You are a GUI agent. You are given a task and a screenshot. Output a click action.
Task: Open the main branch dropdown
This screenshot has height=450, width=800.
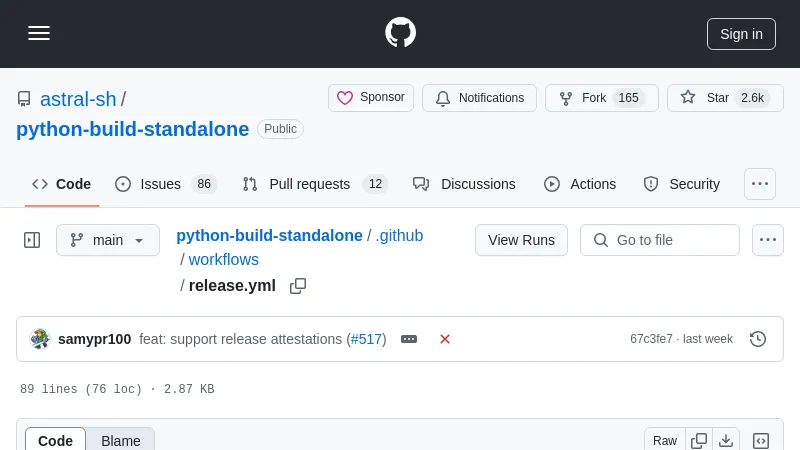108,240
